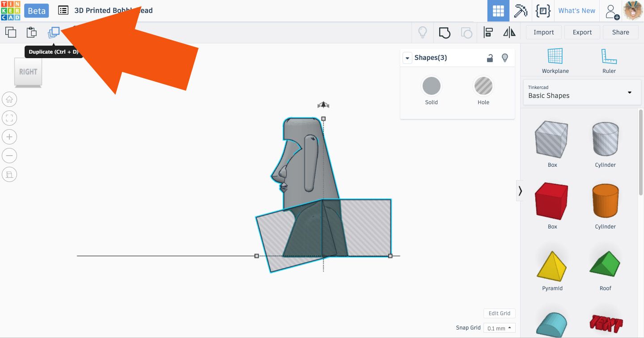Open the Align tool
The image size is (644, 338).
(x=488, y=32)
